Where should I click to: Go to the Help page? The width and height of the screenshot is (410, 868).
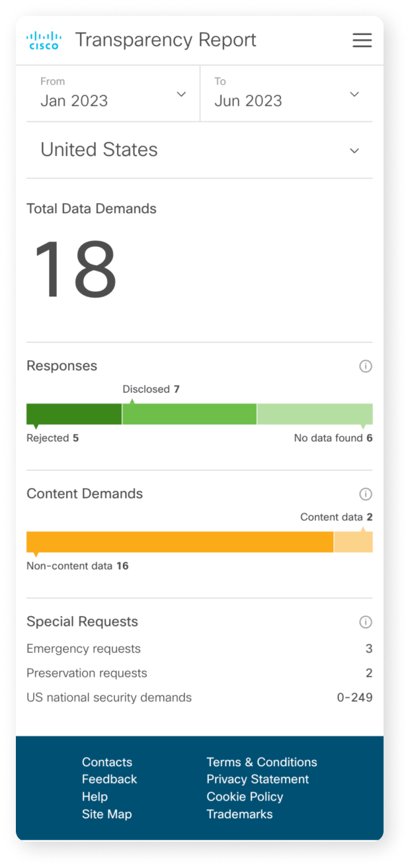pyautogui.click(x=95, y=797)
